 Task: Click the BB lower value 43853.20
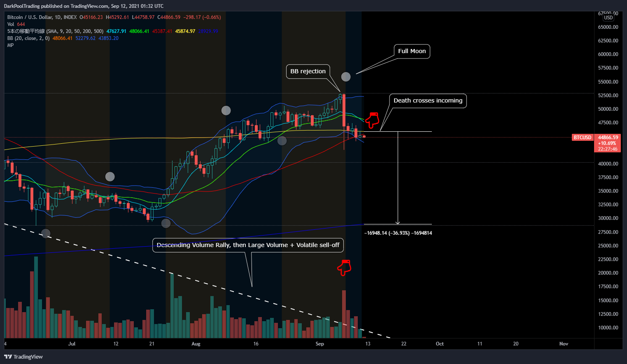tap(108, 38)
